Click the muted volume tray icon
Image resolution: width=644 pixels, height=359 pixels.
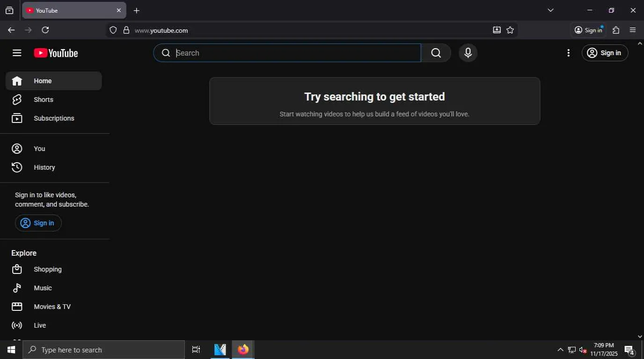(583, 350)
